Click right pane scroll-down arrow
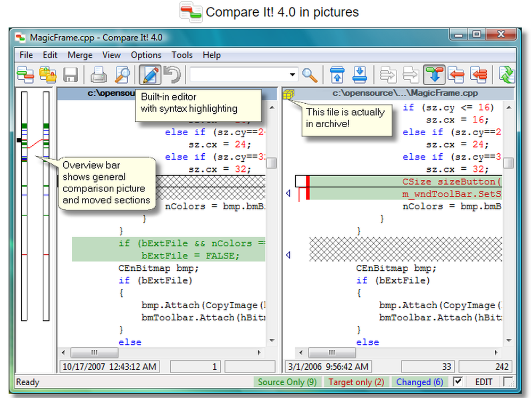The height and width of the screenshot is (398, 532). click(509, 341)
